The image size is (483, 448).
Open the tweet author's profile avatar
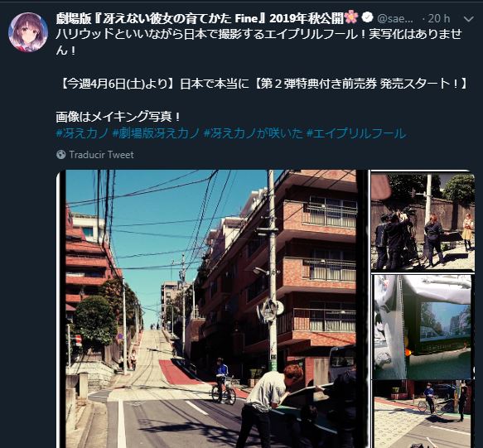28,32
